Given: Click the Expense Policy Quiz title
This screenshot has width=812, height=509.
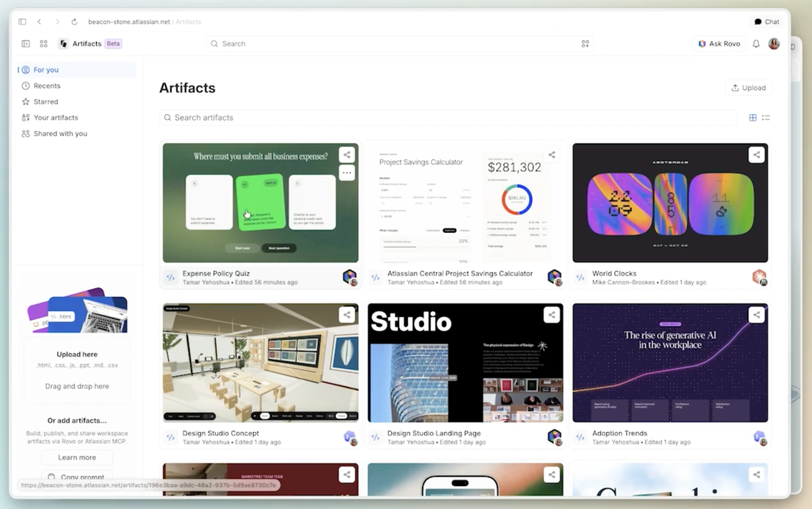Looking at the screenshot, I should [x=216, y=273].
